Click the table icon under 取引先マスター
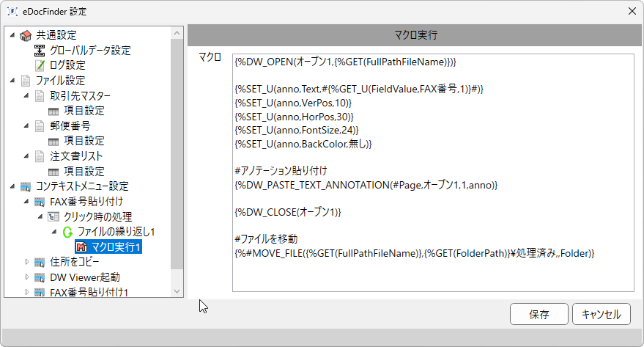This screenshot has width=644, height=347. pyautogui.click(x=53, y=111)
